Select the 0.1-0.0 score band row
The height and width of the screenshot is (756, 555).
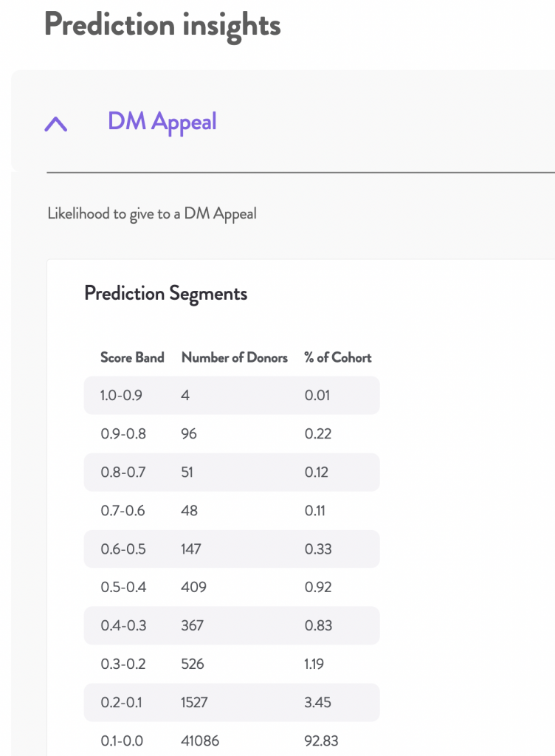coord(232,740)
